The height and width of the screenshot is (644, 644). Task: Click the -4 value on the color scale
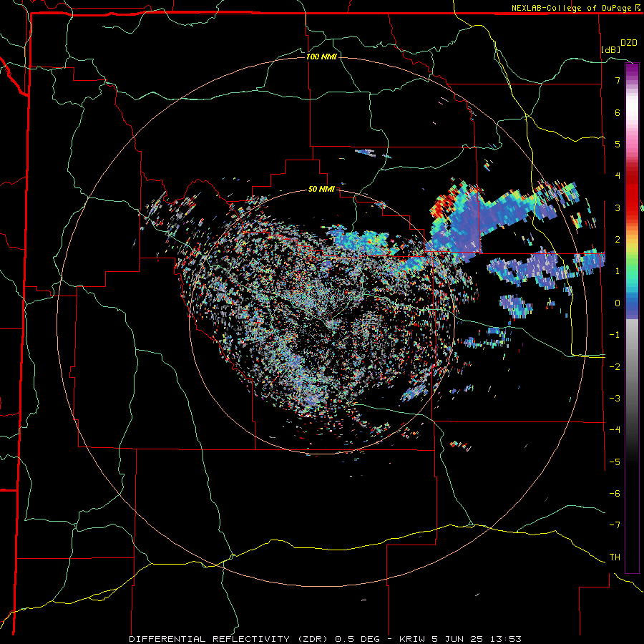615,430
